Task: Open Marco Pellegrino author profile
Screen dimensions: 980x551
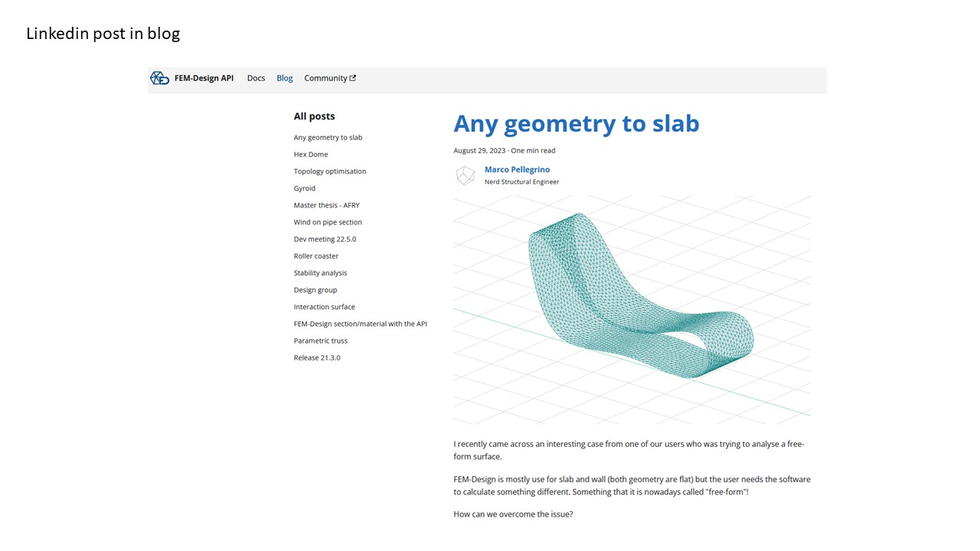Action: tap(517, 170)
